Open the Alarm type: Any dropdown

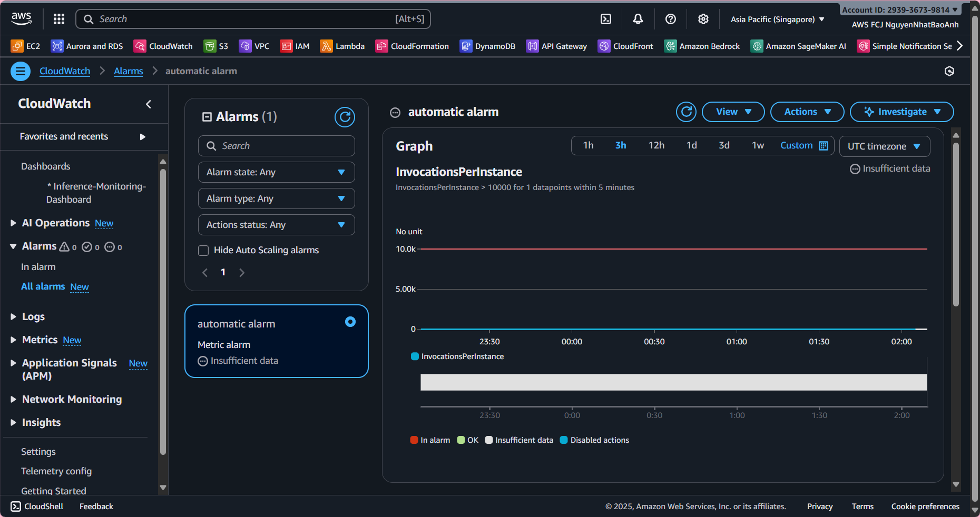(x=276, y=198)
